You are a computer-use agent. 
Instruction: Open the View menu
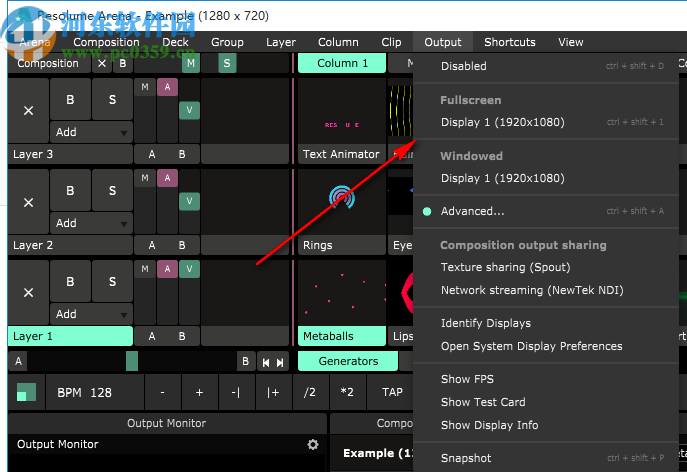[x=570, y=42]
